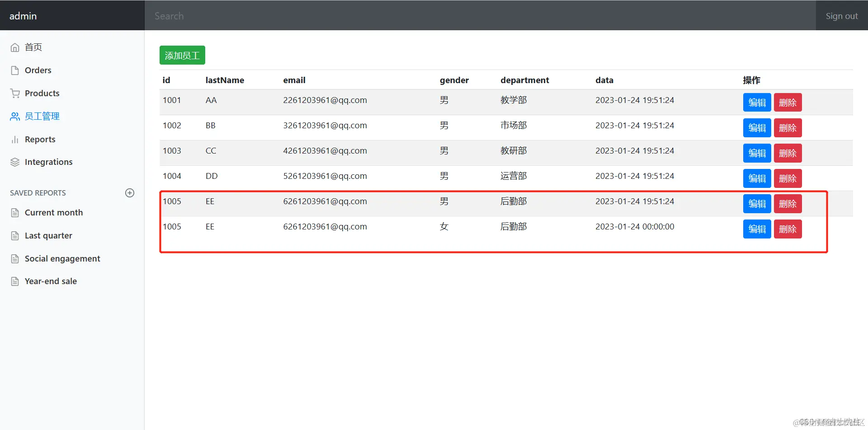868x430 pixels.
Task: Click the file icon next to Orders
Action: point(15,70)
